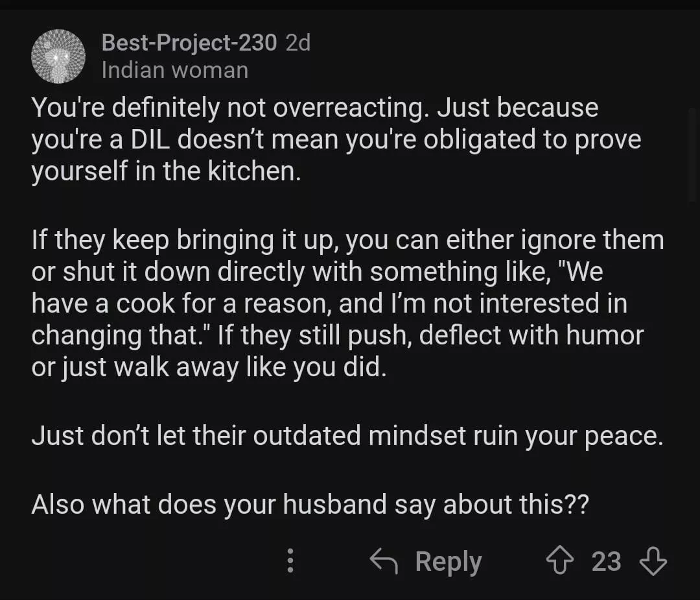
Task: Click the "2d" comment timestamp
Action: click(298, 43)
